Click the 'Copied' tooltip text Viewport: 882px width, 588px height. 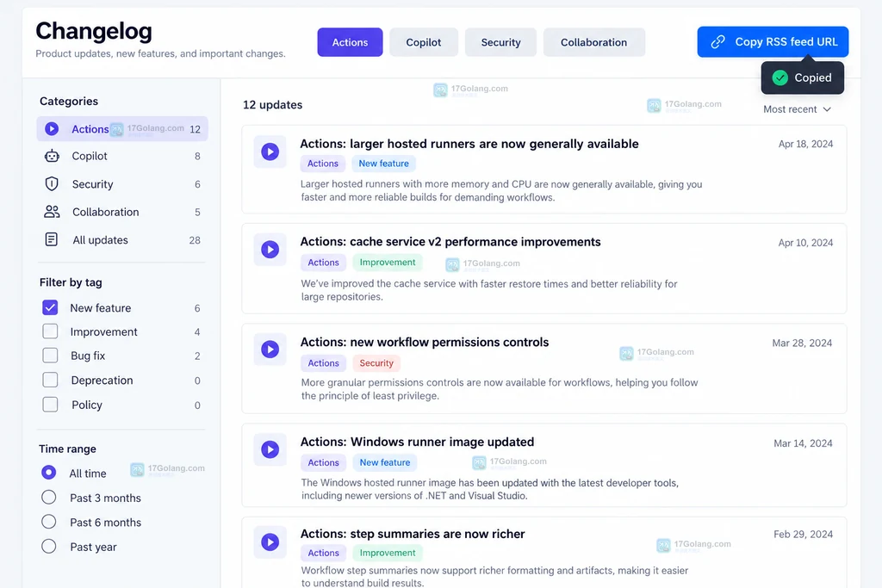(813, 77)
